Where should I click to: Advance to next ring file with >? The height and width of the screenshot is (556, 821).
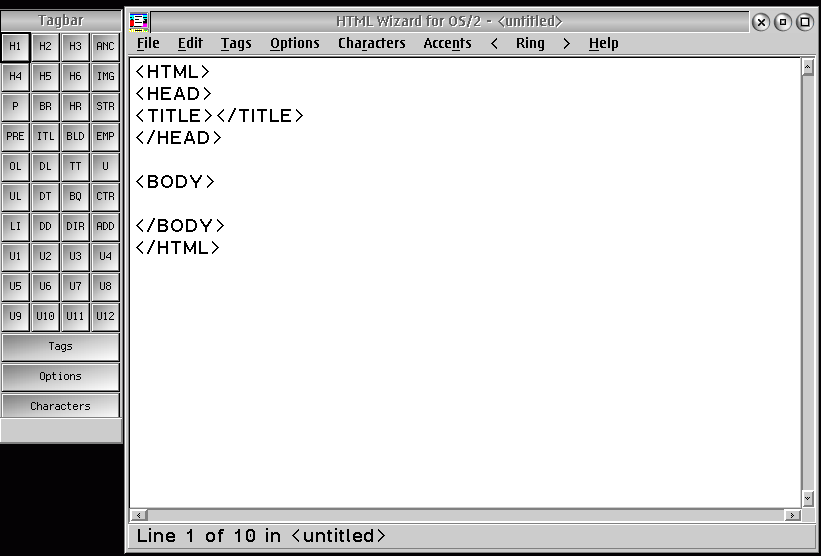pos(566,43)
